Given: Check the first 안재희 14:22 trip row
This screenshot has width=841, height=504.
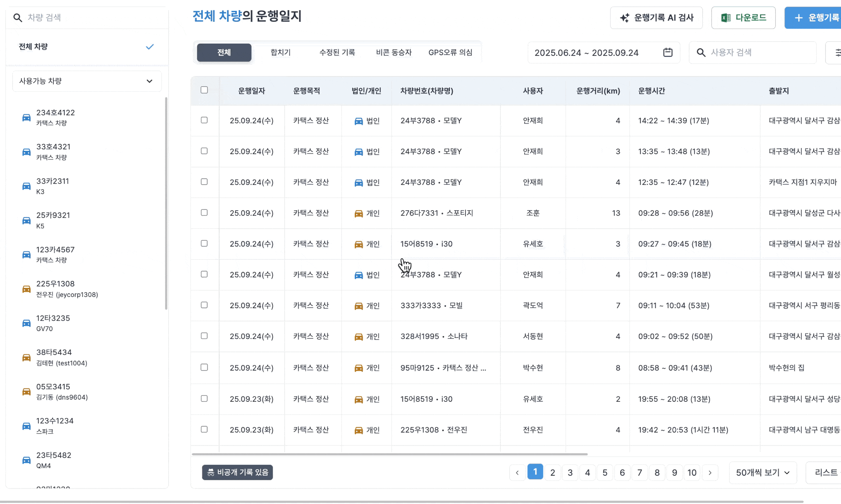Looking at the screenshot, I should (x=204, y=120).
